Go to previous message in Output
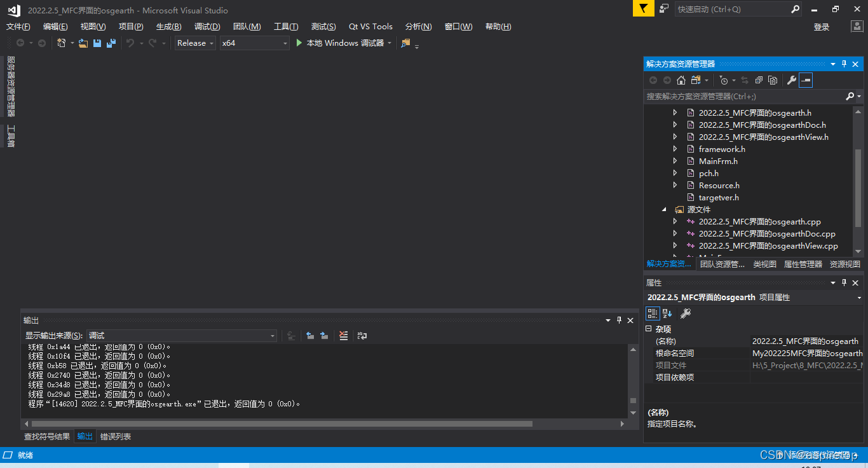This screenshot has width=868, height=468. pos(310,335)
